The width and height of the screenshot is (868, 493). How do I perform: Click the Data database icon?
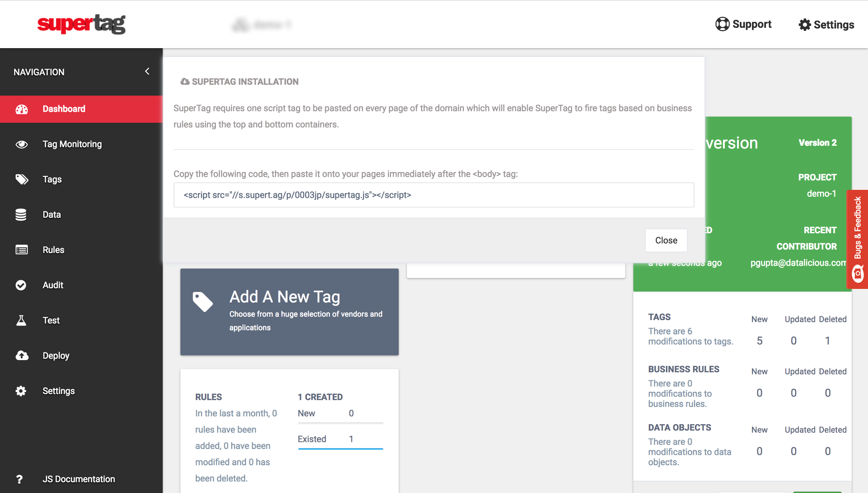21,215
